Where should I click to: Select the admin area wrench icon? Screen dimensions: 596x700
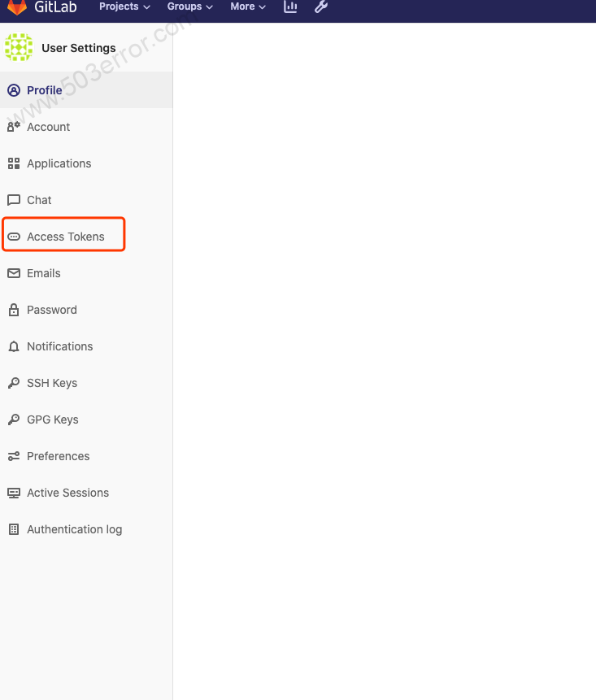(320, 7)
